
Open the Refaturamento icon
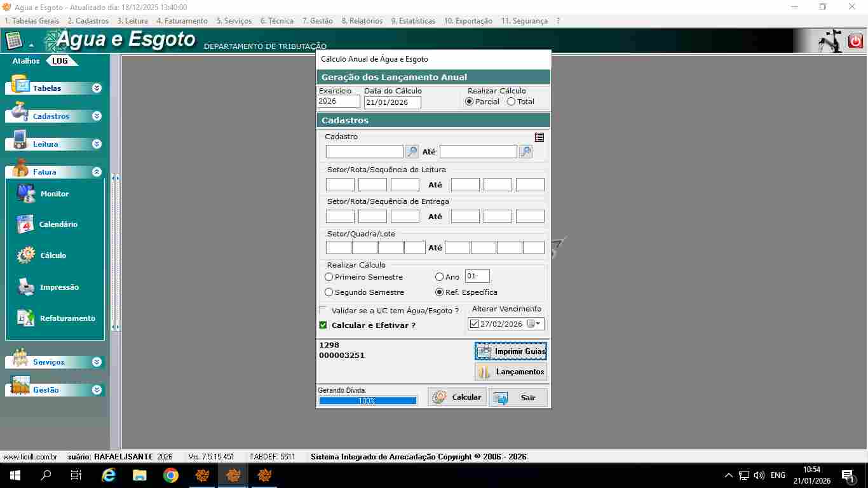[x=26, y=318]
